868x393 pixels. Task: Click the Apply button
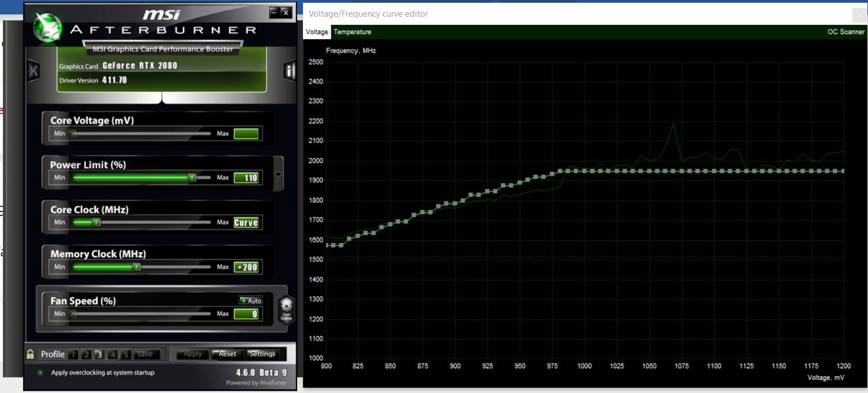[192, 354]
